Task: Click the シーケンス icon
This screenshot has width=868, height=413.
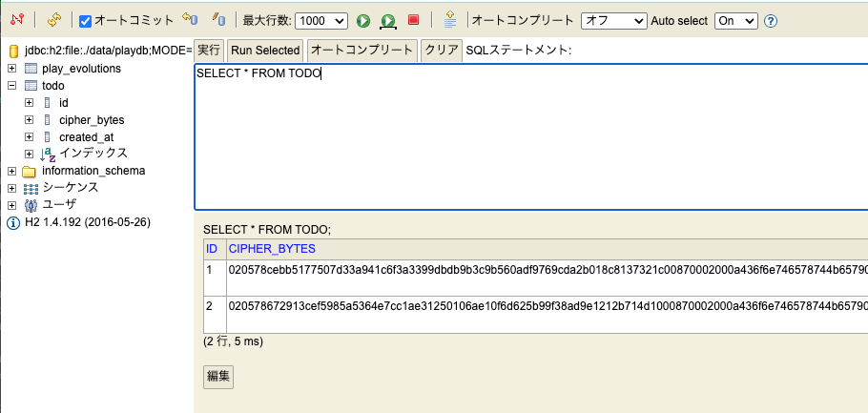Action: click(31, 188)
